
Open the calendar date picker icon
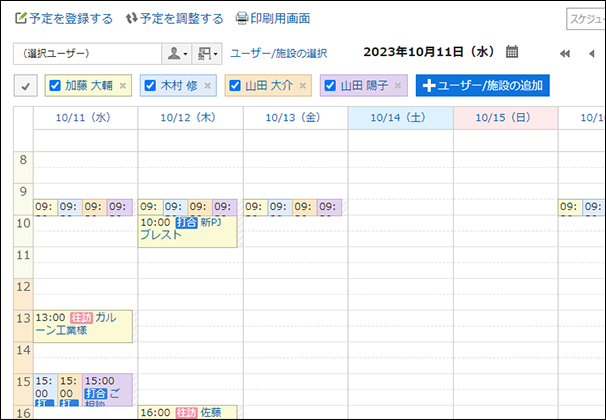(x=512, y=52)
